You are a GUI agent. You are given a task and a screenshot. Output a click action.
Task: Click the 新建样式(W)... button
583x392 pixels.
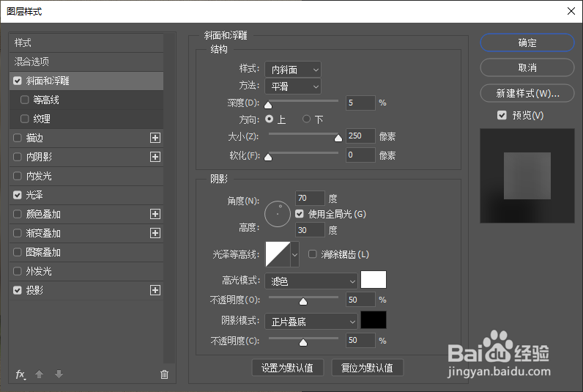tap(527, 93)
